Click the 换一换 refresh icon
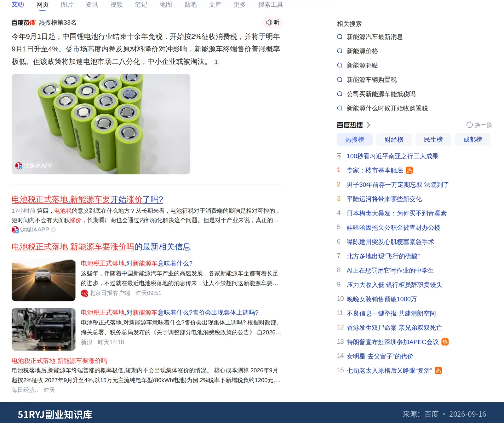 coord(470,125)
